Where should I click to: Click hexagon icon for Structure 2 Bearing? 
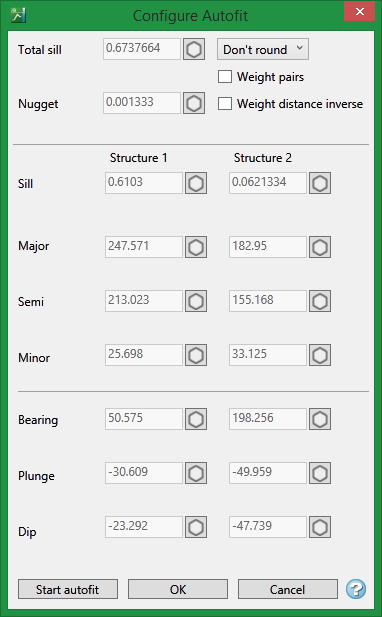tap(320, 419)
